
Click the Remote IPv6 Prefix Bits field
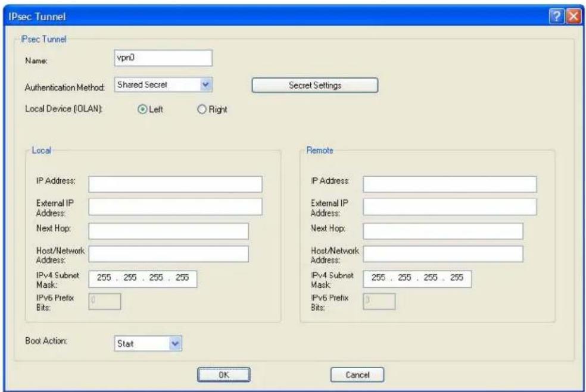(379, 301)
